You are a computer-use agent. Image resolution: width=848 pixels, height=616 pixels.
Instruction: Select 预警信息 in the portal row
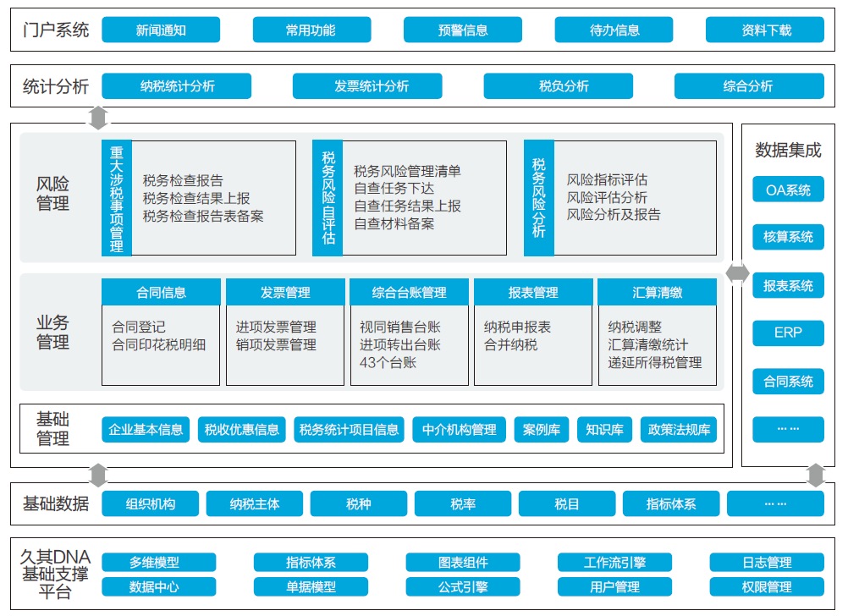click(463, 30)
